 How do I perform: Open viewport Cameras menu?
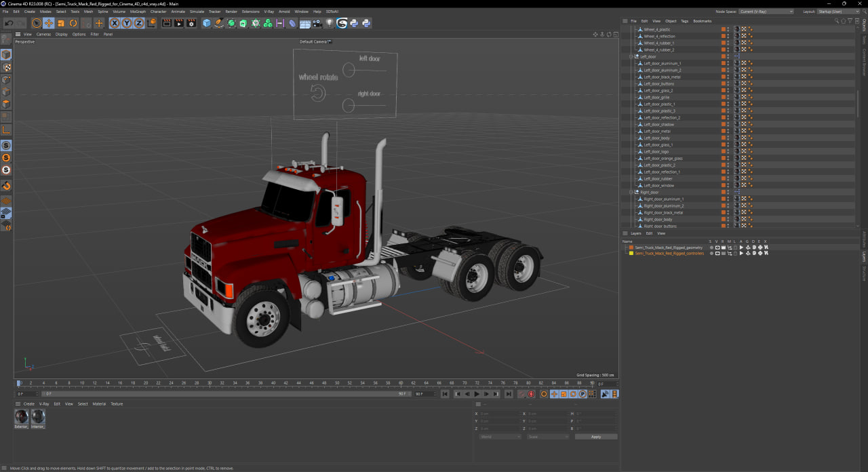click(43, 34)
